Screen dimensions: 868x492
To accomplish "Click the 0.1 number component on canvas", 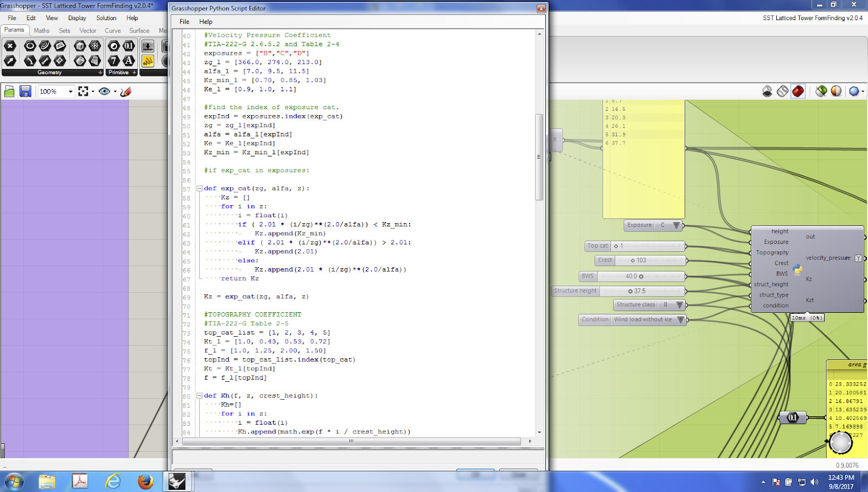I will coord(793,418).
